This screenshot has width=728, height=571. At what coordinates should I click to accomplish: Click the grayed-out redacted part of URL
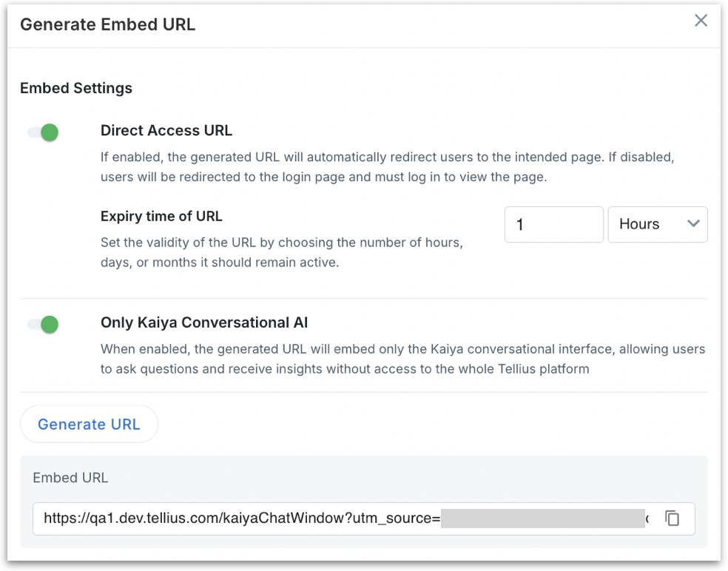[x=542, y=518]
